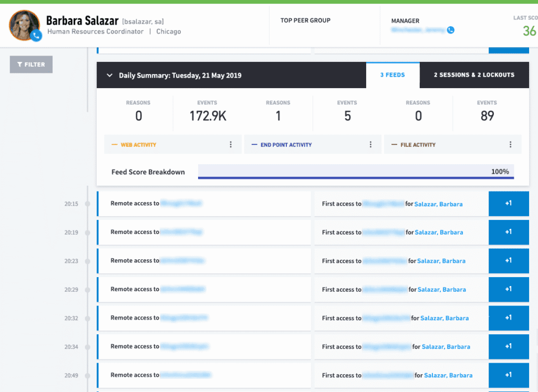Click the +1 score button for 20:29
Viewport: 538px width, 392px height.
[509, 289]
